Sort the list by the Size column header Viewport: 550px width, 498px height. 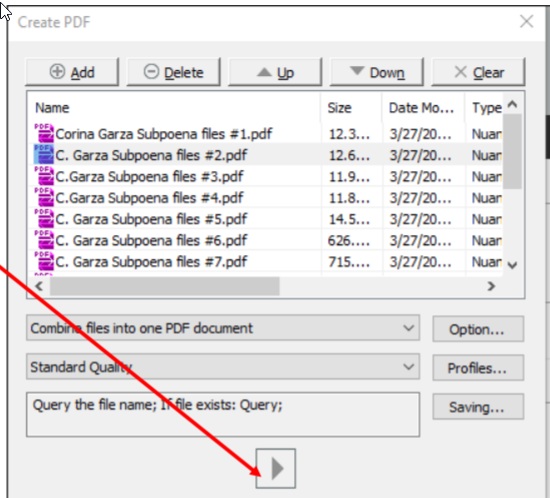351,107
